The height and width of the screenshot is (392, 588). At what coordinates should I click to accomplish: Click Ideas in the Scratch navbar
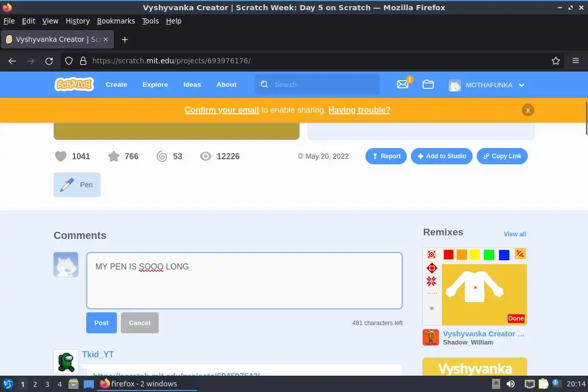[x=192, y=84]
